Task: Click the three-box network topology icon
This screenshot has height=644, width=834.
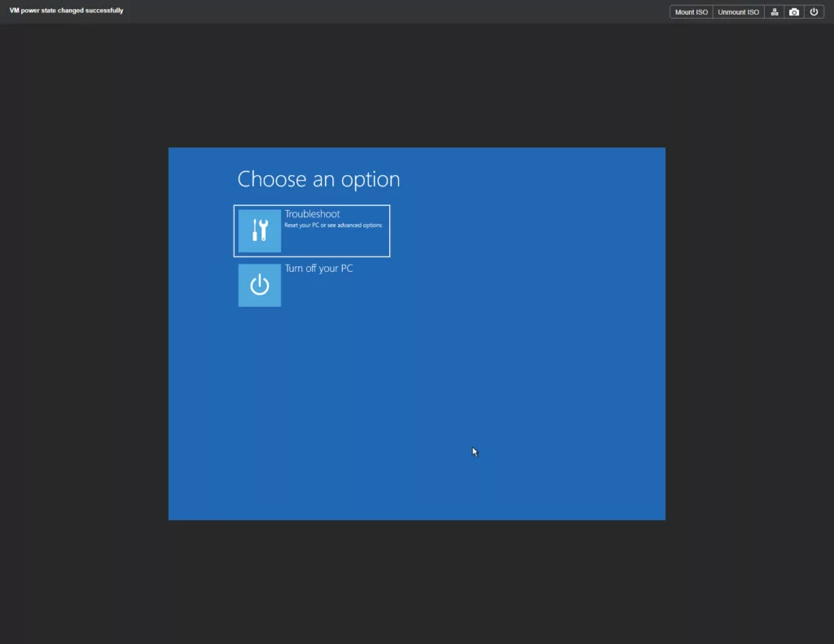Action: click(x=775, y=12)
